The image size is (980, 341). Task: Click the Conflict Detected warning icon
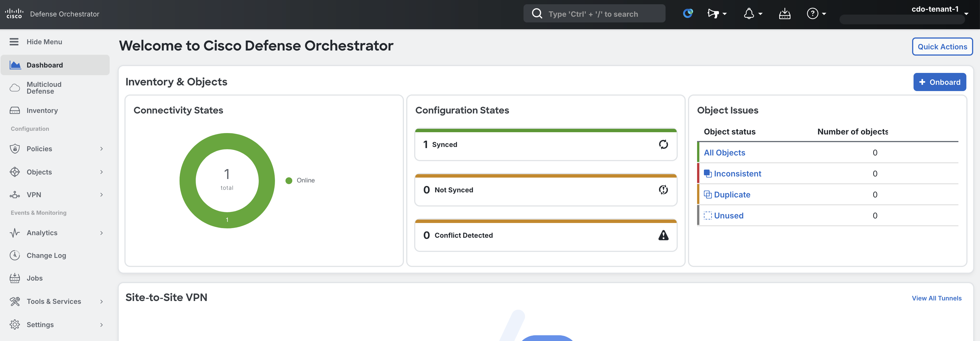point(663,235)
